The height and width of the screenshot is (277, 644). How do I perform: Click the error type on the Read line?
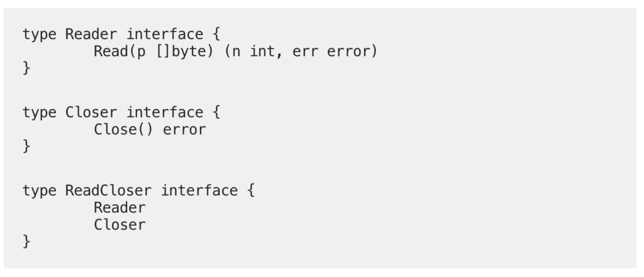tap(352, 51)
